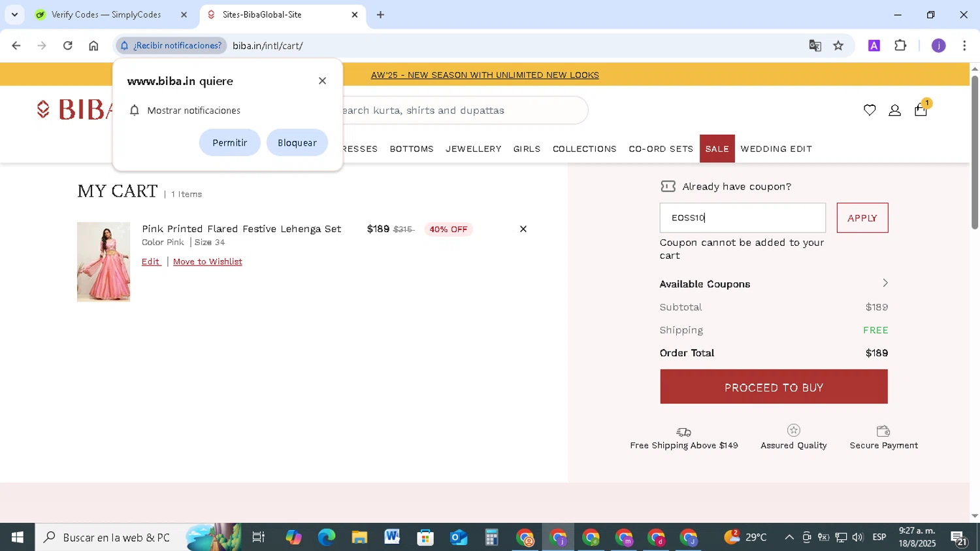Open the Windows Start menu
Image resolution: width=980 pixels, height=551 pixels.
coord(18,537)
